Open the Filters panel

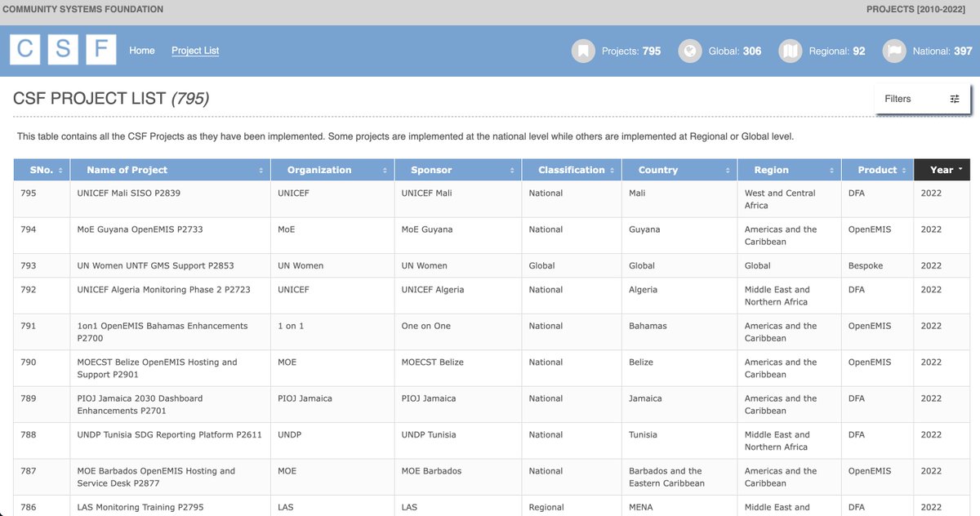[x=922, y=99]
